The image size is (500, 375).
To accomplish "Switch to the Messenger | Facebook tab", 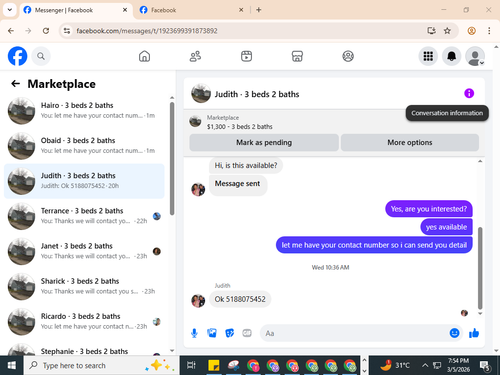I will tap(76, 10).
